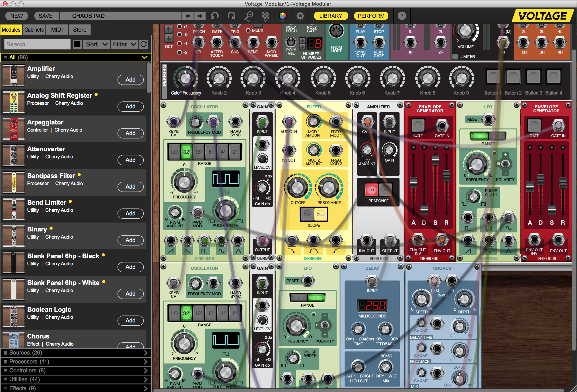This screenshot has height=392, width=577.
Task: Open the Filter dropdown
Action: click(124, 44)
